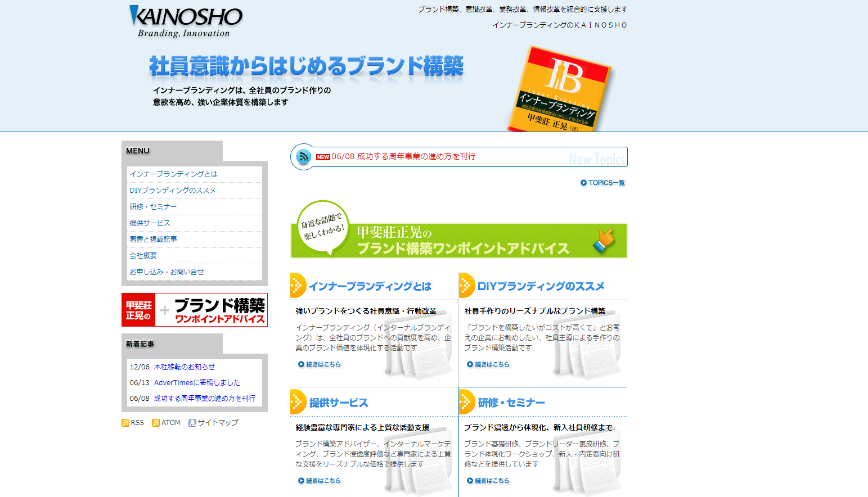
Task: Open the 研修・セミナー section heading
Action: (511, 403)
